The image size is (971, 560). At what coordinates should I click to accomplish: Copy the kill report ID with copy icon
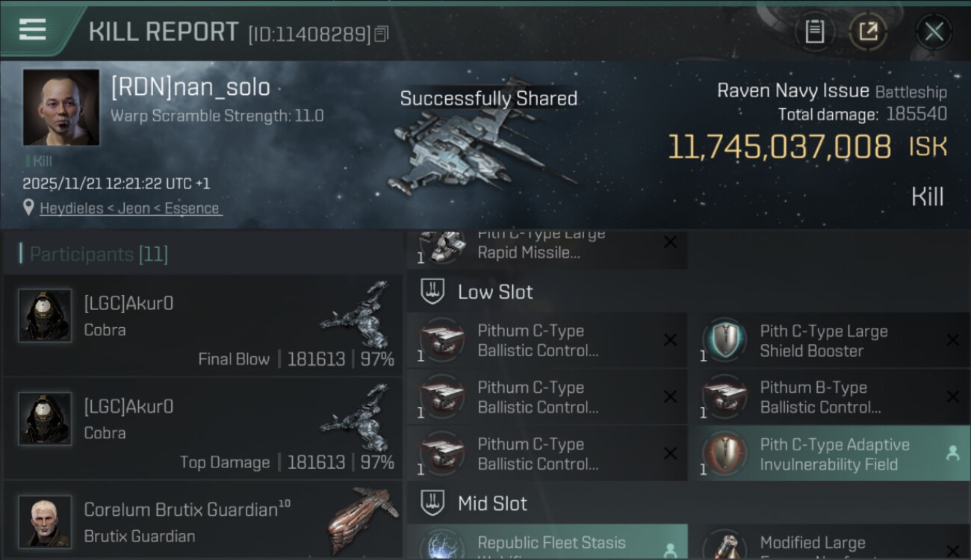pos(382,34)
